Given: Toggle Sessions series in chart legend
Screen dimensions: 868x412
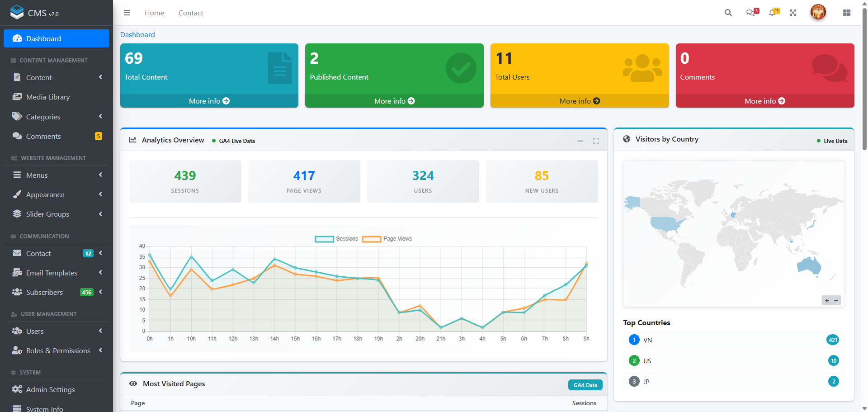Looking at the screenshot, I should (x=336, y=239).
